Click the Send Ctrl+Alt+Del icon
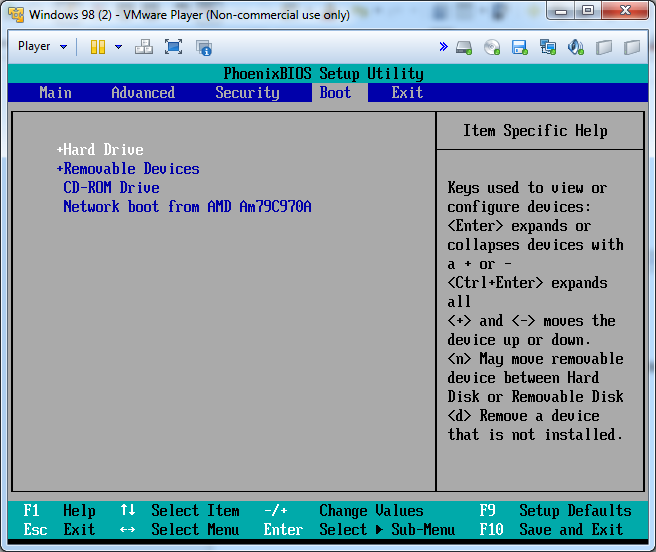 point(144,47)
